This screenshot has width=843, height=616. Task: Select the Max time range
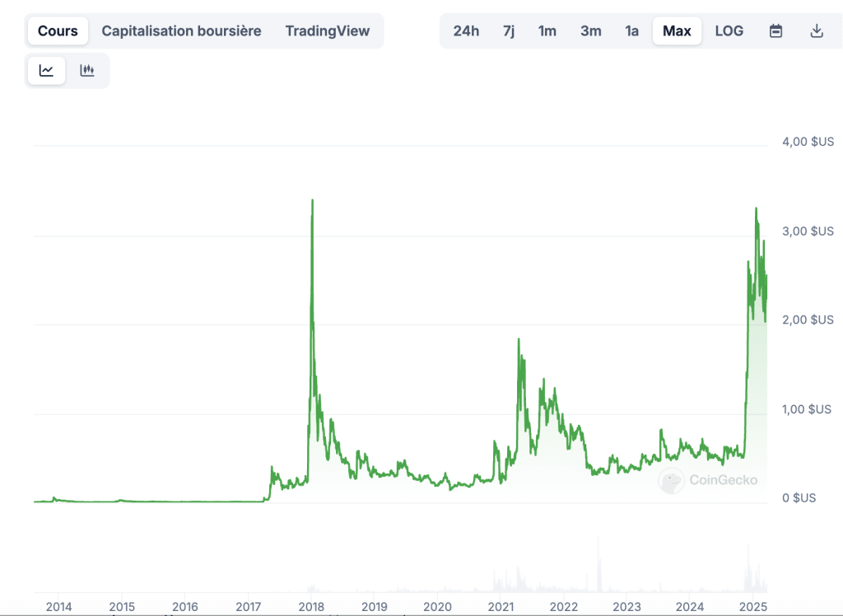pos(677,30)
